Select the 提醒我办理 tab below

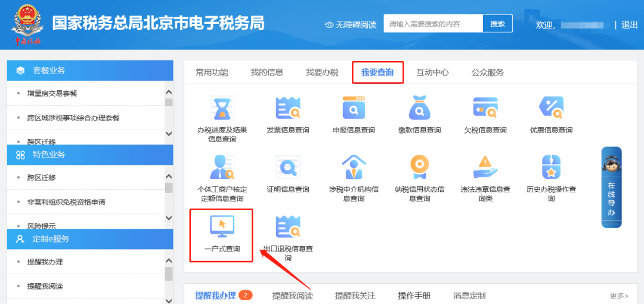tap(215, 296)
